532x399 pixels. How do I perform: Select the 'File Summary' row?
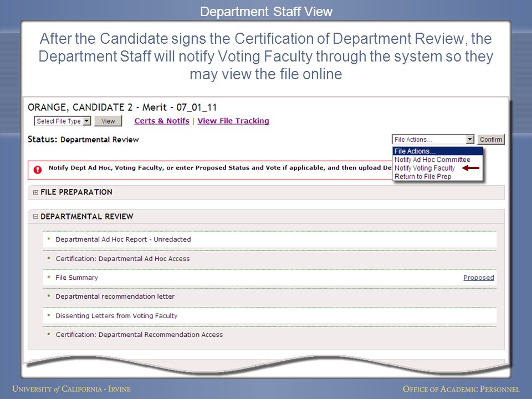pos(269,278)
